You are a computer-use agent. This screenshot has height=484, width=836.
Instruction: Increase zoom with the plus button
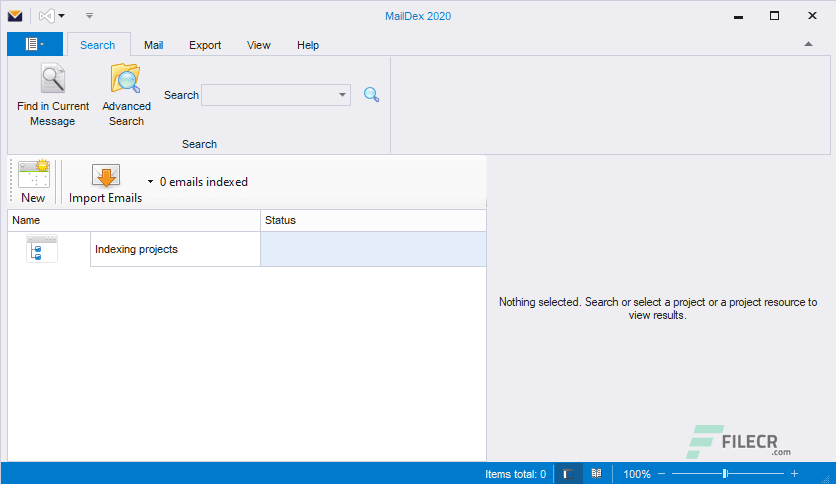click(x=794, y=473)
